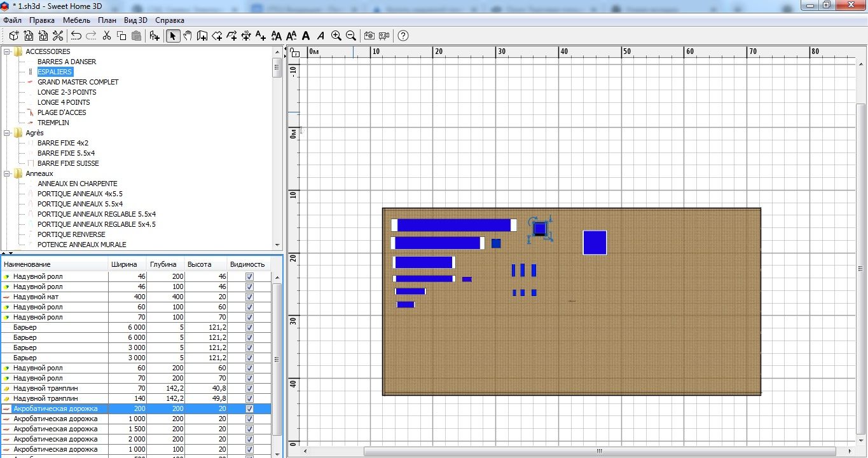This screenshot has height=458, width=868.
Task: Uncheck visibility for Надувной трамплин width 140
Action: tap(249, 398)
